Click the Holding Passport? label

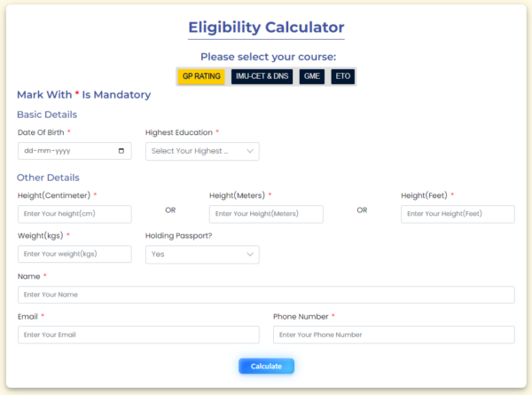[x=178, y=235]
